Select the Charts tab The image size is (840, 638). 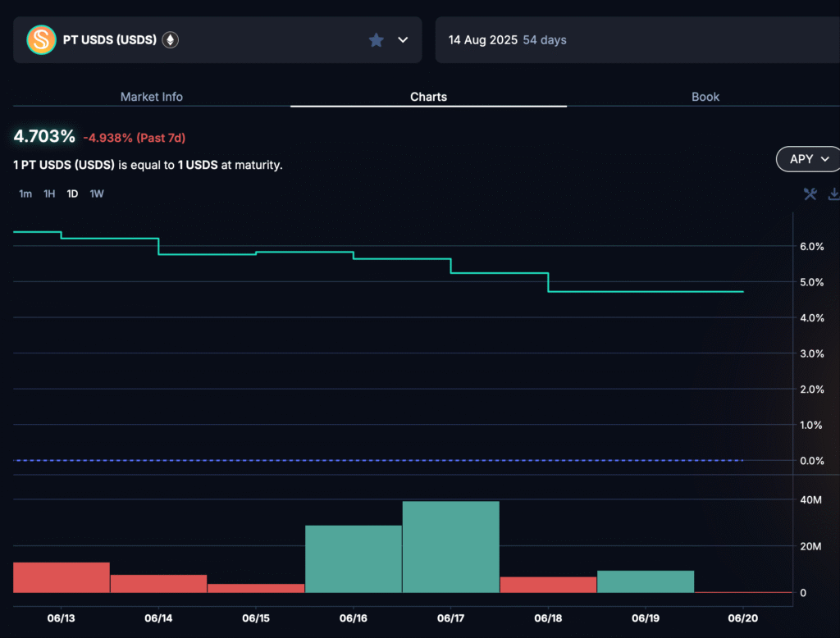pyautogui.click(x=428, y=97)
